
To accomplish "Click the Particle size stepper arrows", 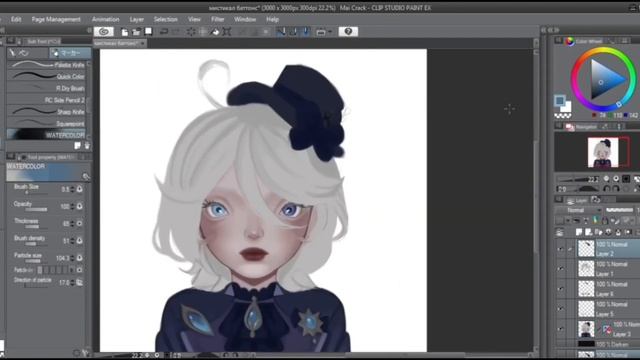I will pyautogui.click(x=72, y=258).
